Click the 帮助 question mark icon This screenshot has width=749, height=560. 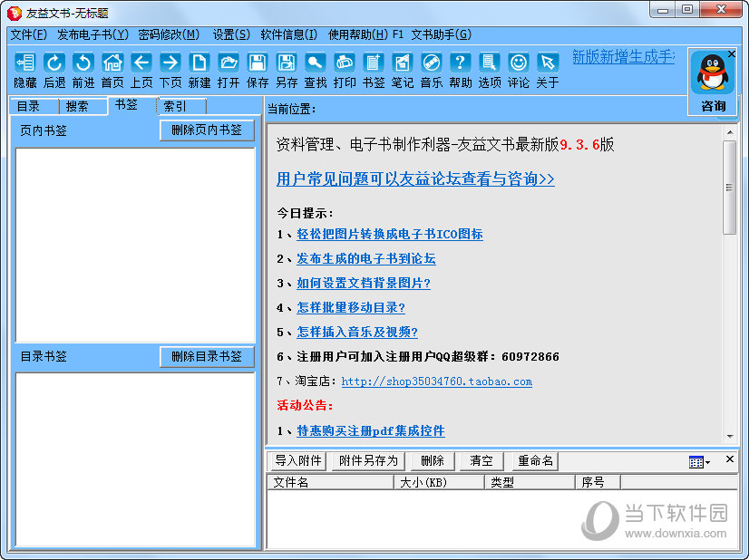click(x=461, y=71)
